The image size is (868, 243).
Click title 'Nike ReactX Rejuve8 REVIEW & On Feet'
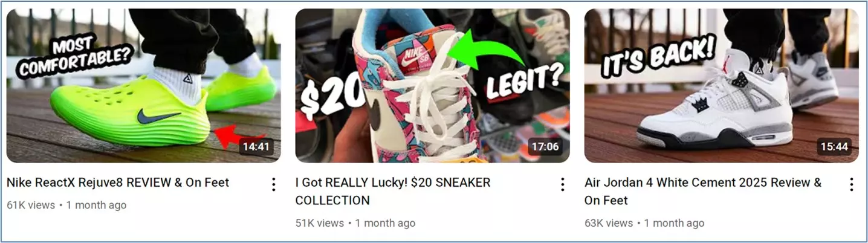pos(118,182)
